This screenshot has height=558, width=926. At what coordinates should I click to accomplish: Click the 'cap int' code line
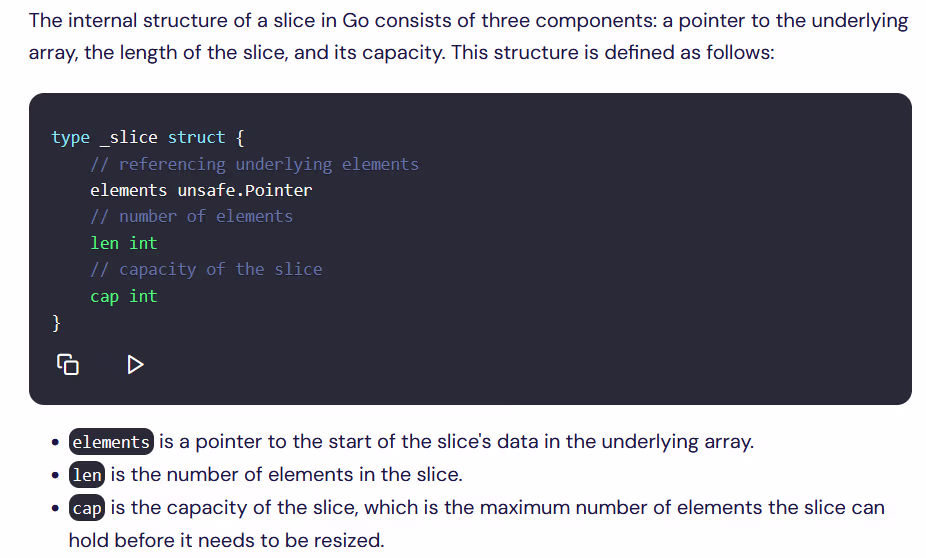tap(123, 296)
